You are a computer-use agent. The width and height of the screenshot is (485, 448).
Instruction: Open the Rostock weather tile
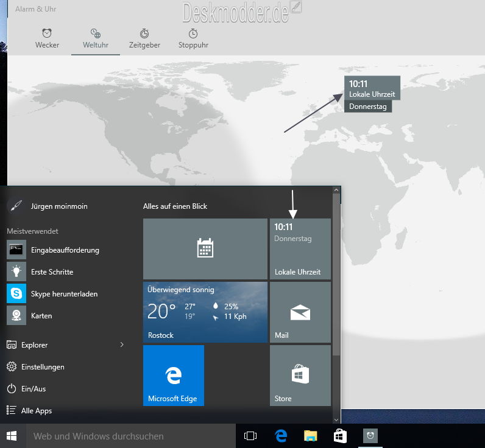pos(205,312)
